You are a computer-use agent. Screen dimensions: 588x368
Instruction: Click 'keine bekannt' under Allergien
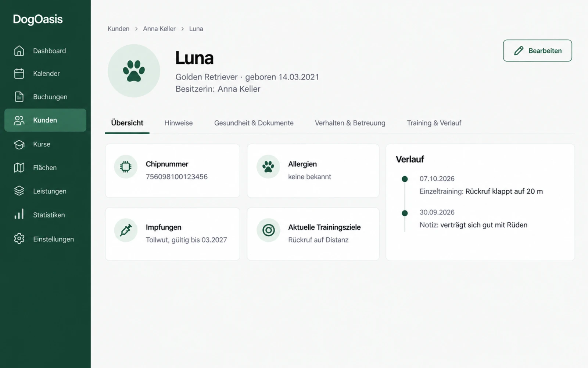(x=309, y=177)
